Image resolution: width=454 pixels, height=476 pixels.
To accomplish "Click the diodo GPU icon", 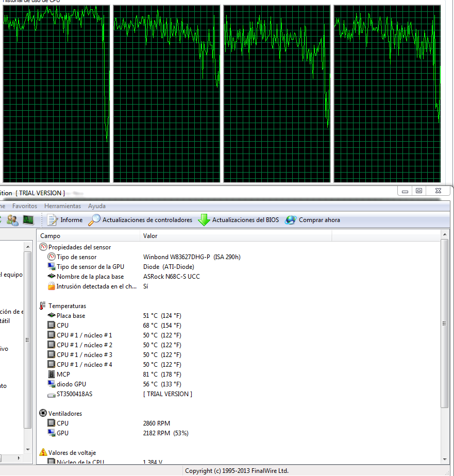I will [52, 384].
